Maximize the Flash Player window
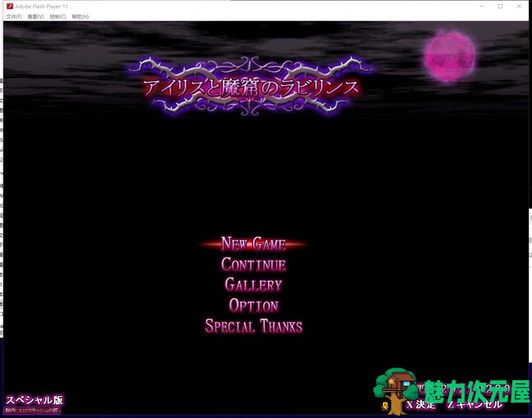532x418 pixels. pyautogui.click(x=500, y=6)
